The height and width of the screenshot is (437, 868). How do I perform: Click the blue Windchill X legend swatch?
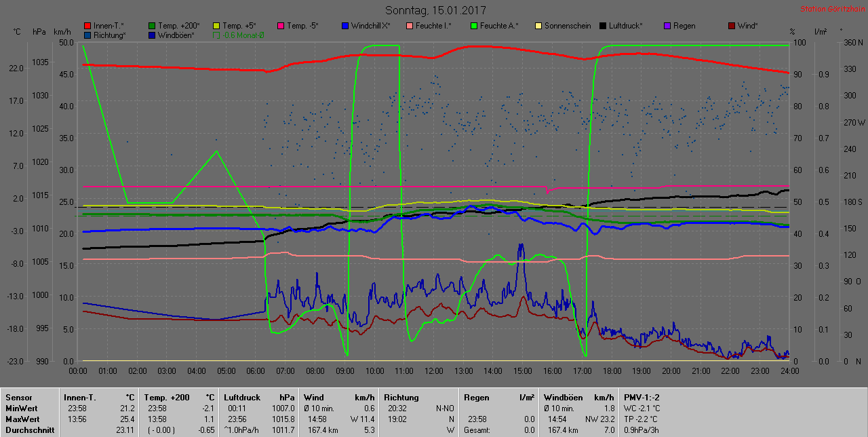tap(345, 26)
